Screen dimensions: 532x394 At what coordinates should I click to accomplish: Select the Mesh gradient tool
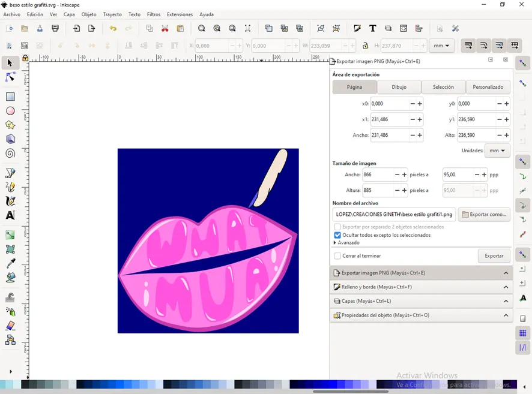coord(10,249)
